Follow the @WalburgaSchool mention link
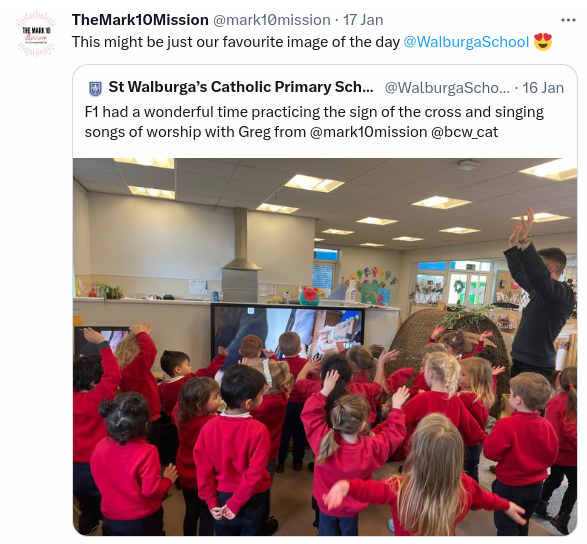This screenshot has height=544, width=587. point(466,42)
